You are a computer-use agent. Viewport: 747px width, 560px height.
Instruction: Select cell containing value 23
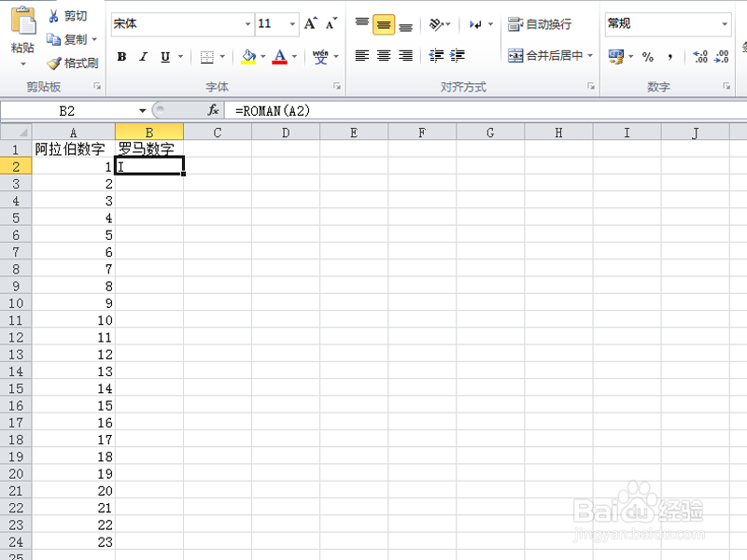click(x=74, y=542)
